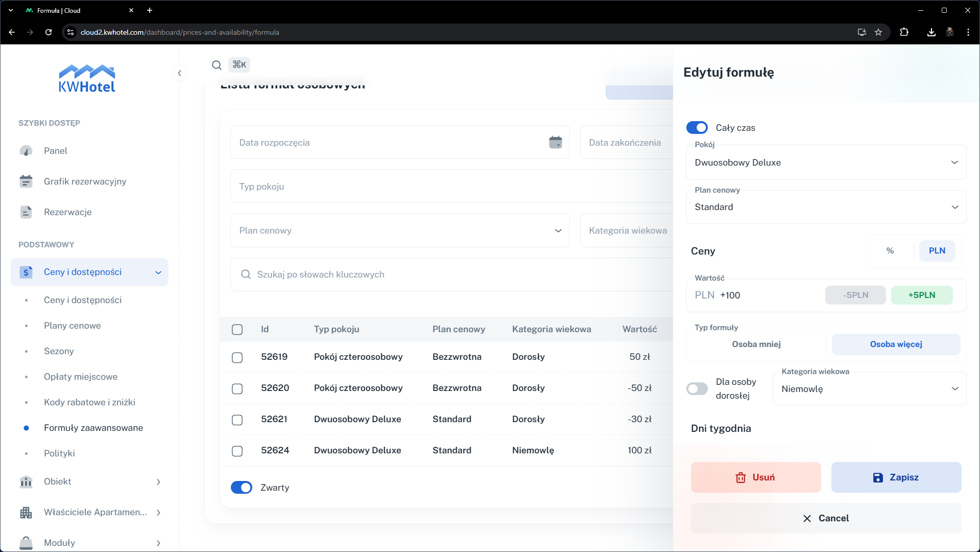
Task: Check the box for formula 52621
Action: pyautogui.click(x=237, y=420)
